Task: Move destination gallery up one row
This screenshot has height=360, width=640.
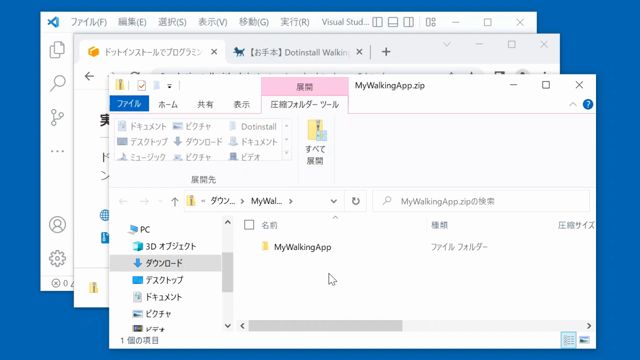Action: coord(287,126)
